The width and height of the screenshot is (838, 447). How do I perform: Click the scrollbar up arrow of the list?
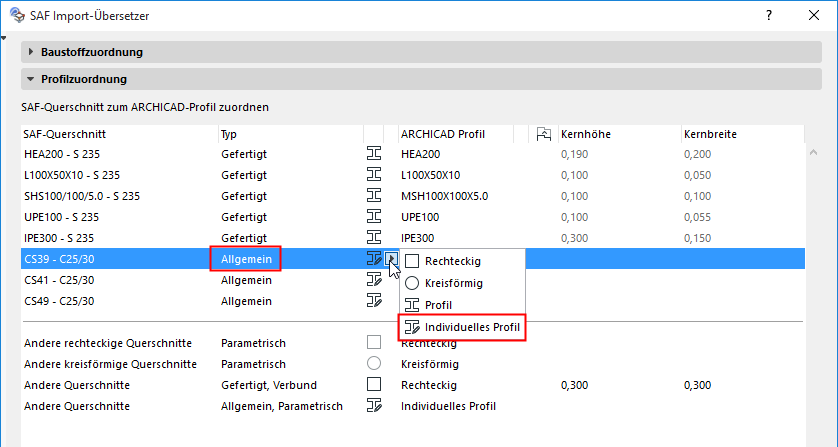tap(813, 153)
